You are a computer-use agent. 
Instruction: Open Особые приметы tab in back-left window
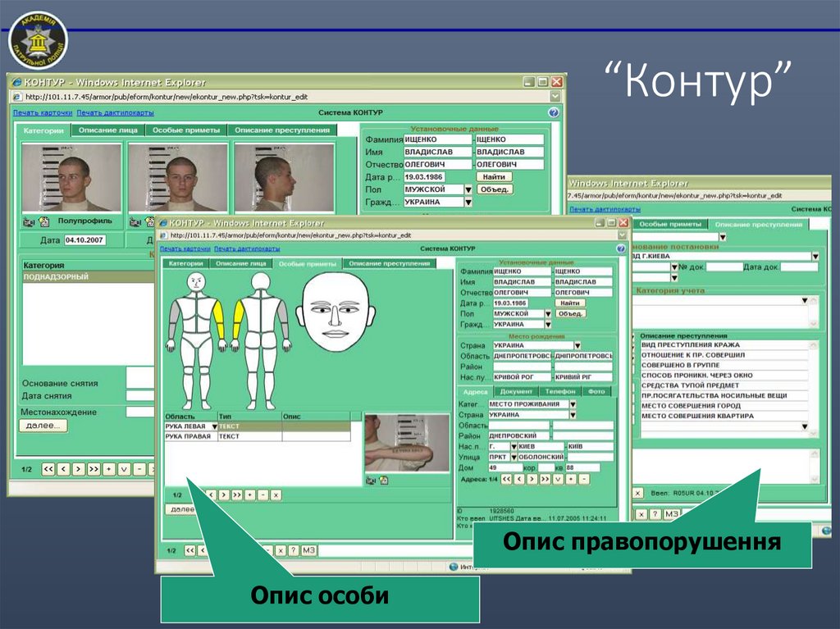(x=186, y=130)
